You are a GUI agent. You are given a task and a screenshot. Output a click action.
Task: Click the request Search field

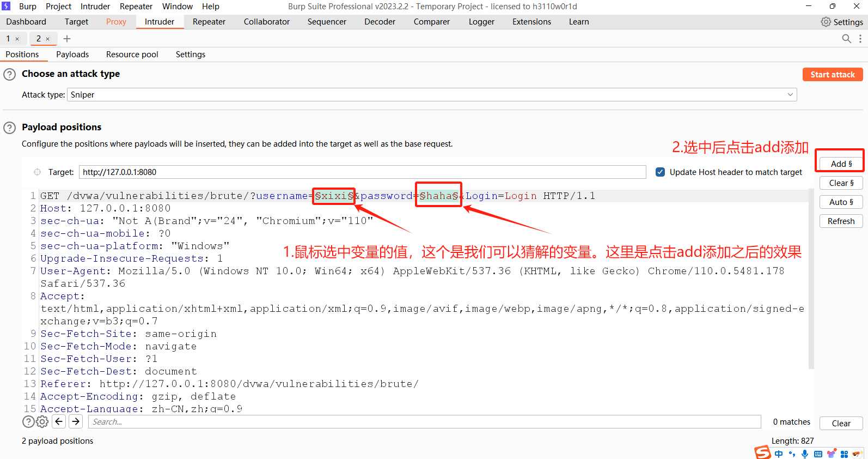(x=425, y=422)
